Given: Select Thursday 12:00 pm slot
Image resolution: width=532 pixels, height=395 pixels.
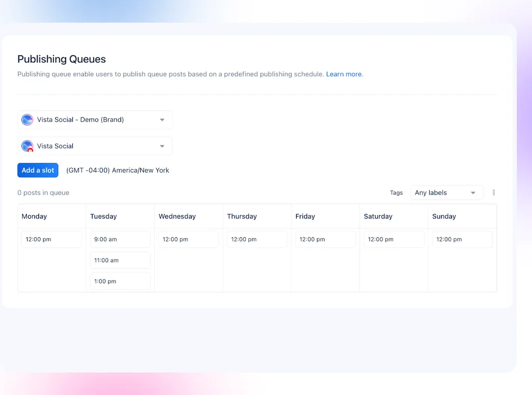Looking at the screenshot, I should [257, 239].
